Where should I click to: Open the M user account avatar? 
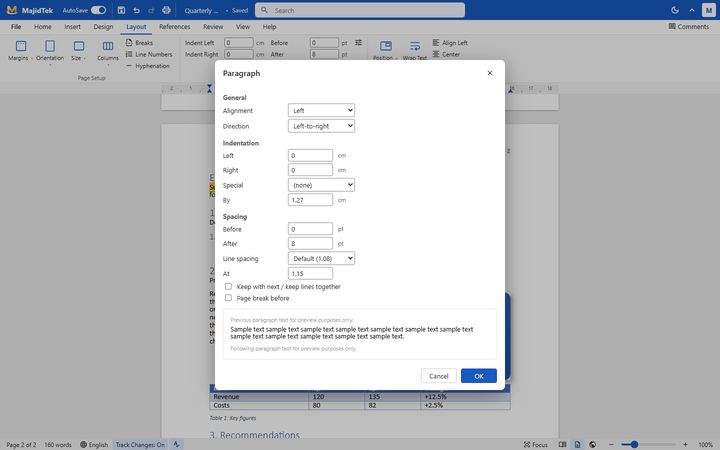click(x=709, y=10)
